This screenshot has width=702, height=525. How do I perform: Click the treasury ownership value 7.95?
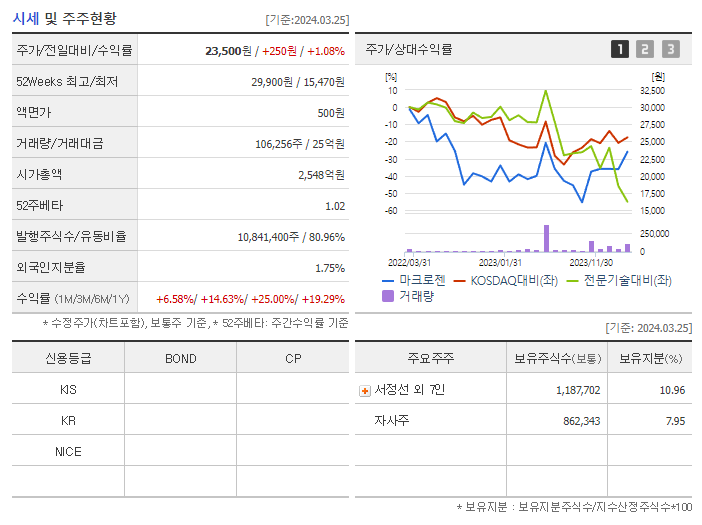[675, 421]
